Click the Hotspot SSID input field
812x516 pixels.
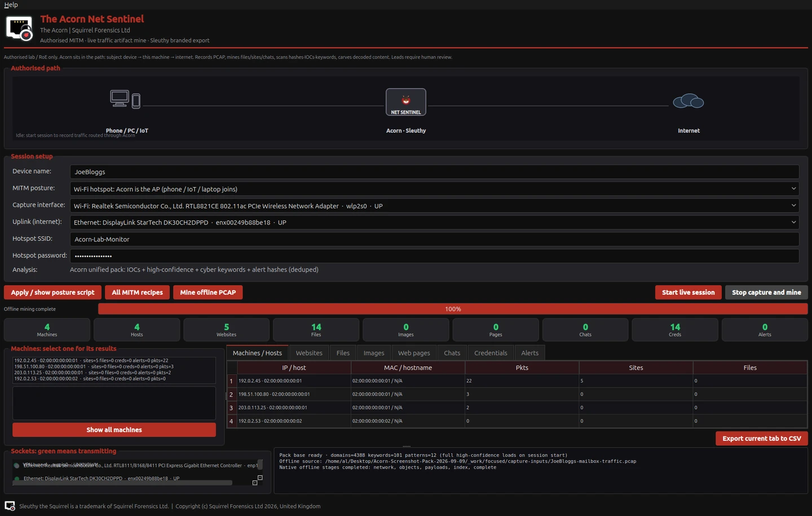pyautogui.click(x=434, y=239)
